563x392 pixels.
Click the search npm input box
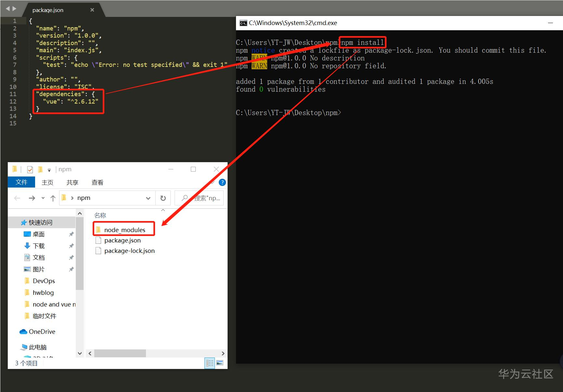pos(199,198)
